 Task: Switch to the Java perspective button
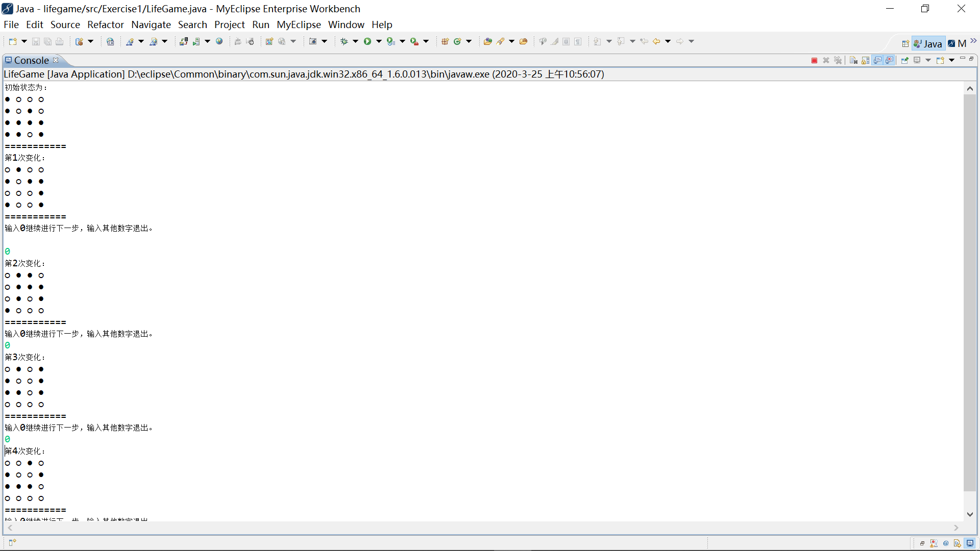click(x=928, y=44)
